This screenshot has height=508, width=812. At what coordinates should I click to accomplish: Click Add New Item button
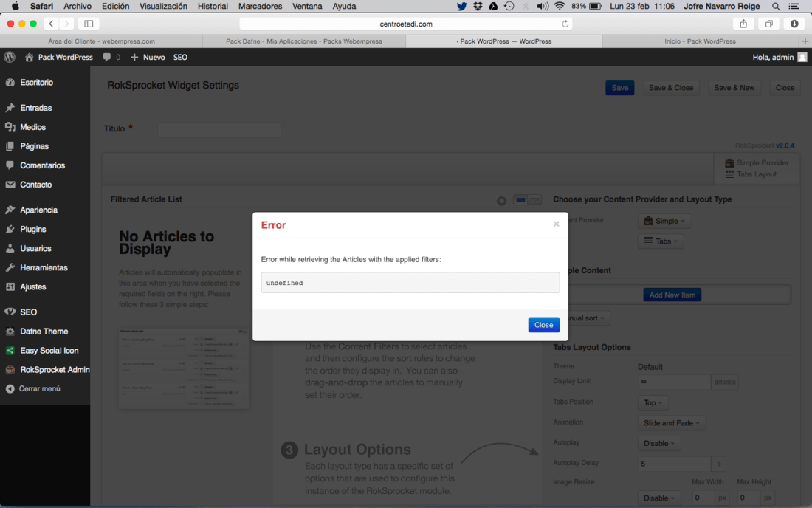point(672,295)
